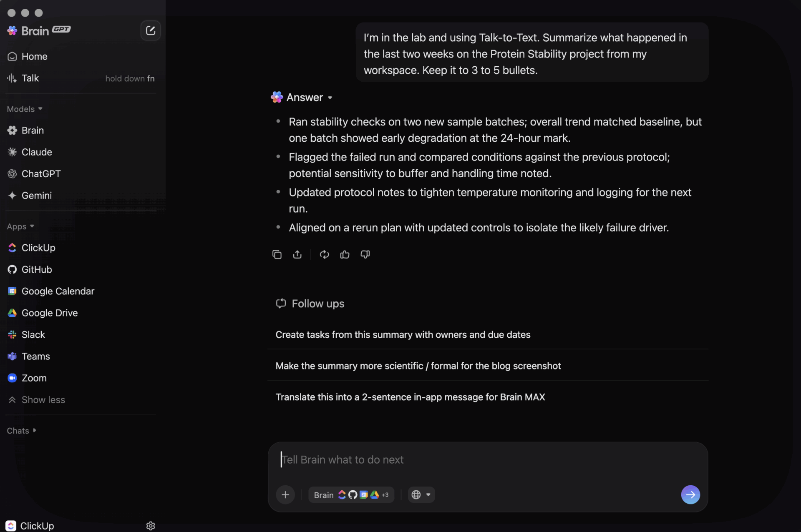Collapse the Apps section
This screenshot has width=801, height=532.
[20, 226]
